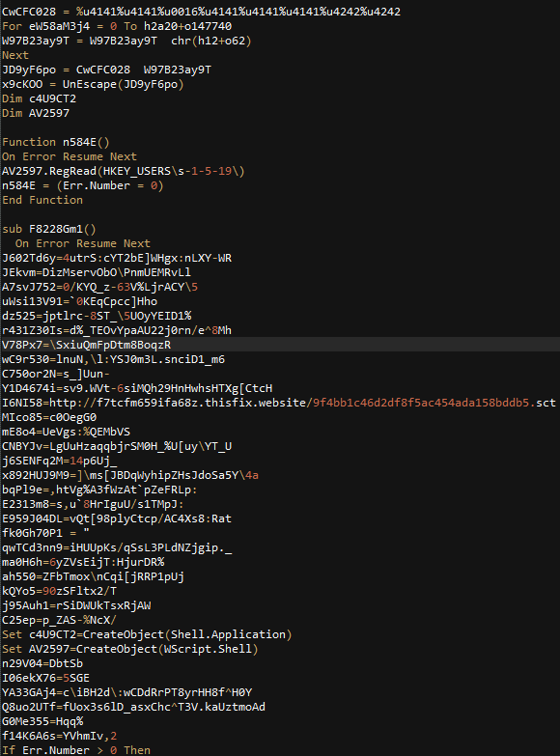Click the line starting with ma0H6h
560x756 pixels.
[83, 562]
